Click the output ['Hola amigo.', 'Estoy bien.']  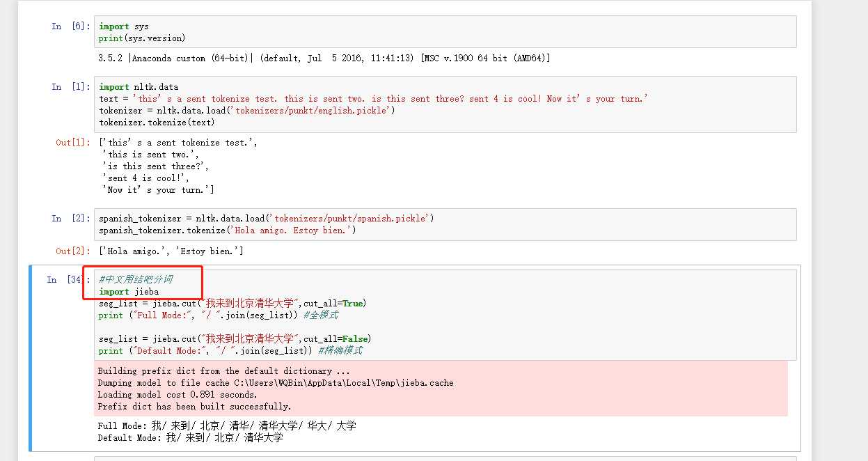point(171,251)
